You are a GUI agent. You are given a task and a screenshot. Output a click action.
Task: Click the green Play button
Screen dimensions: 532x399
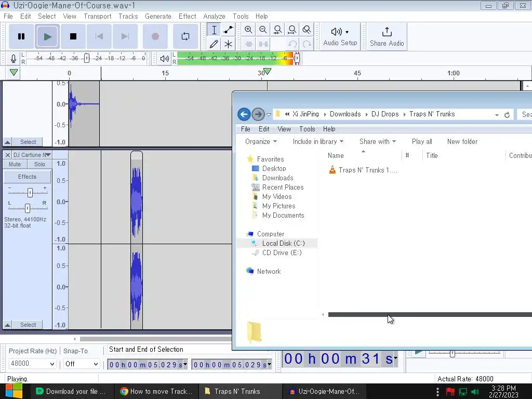coord(47,36)
